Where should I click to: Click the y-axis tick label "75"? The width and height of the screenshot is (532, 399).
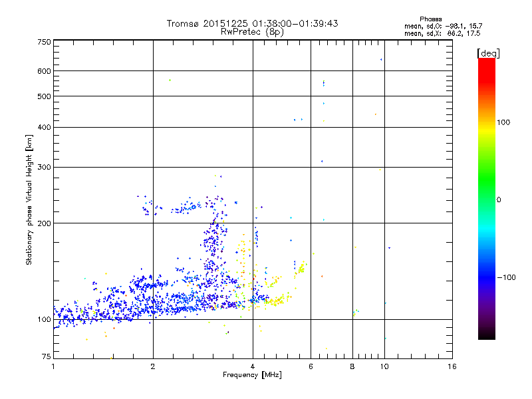[47, 356]
